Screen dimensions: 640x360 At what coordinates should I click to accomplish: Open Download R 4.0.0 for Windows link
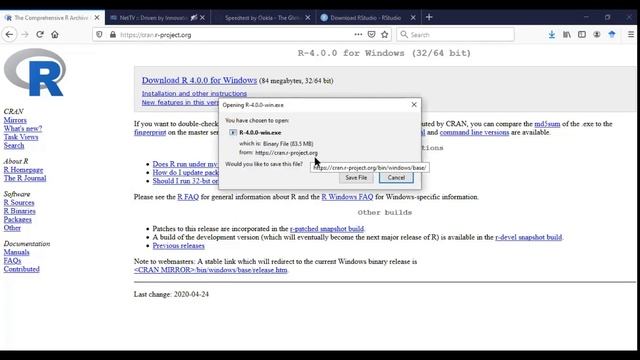click(x=199, y=80)
